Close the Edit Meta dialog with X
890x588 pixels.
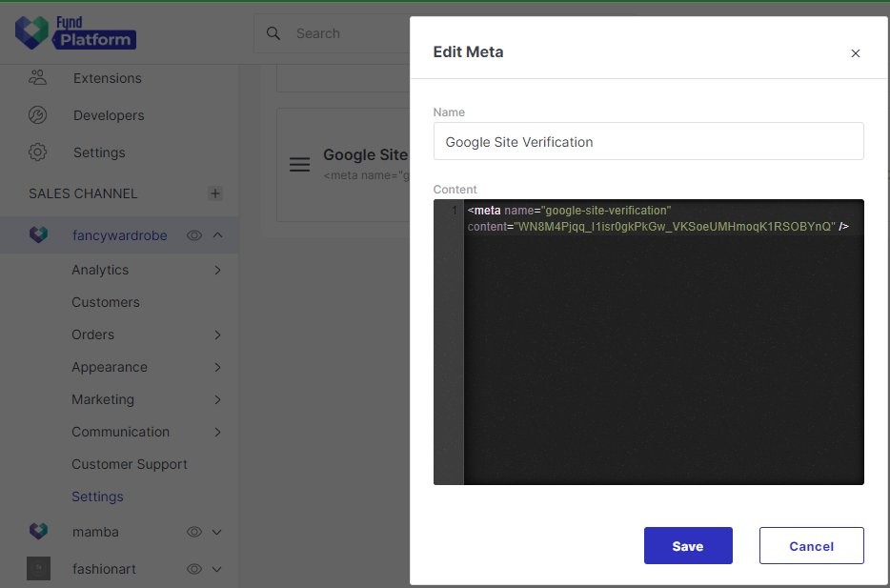pos(856,53)
